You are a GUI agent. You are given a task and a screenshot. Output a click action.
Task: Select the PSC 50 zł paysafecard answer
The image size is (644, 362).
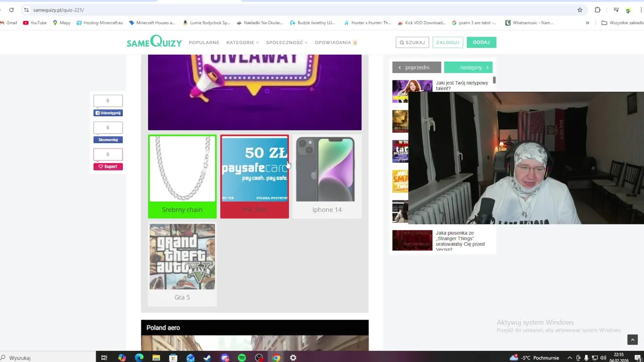(255, 176)
